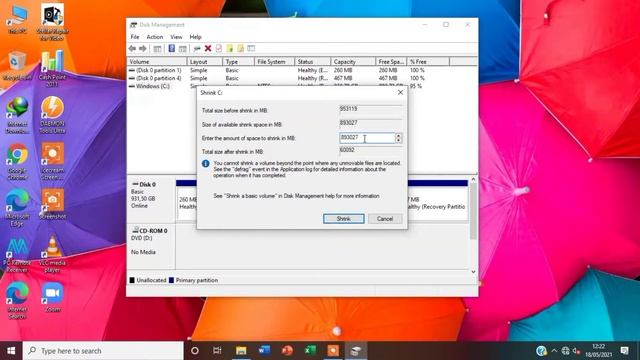The width and height of the screenshot is (640, 360).
Task: Select the Cash Point 2011 desktop icon
Action: pos(52,68)
